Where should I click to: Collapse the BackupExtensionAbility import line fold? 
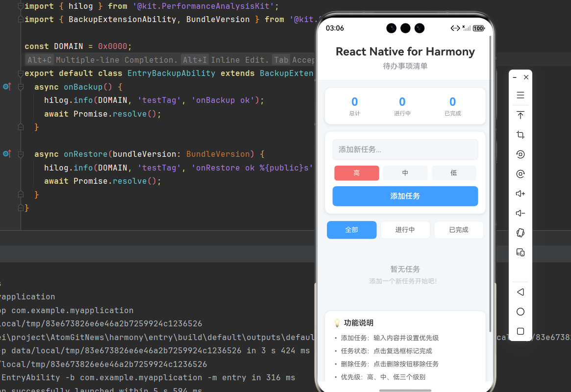click(21, 19)
